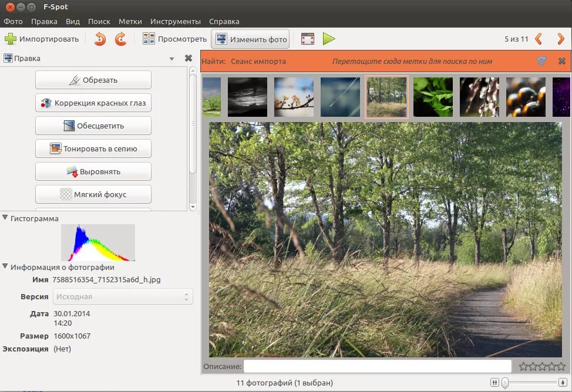Click zoom out icon in status bar
Viewport: 572px width, 392px height.
(494, 382)
